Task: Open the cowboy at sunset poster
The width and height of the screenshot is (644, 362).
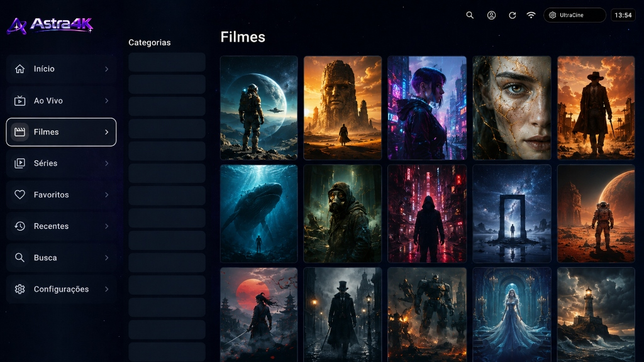Action: point(596,108)
